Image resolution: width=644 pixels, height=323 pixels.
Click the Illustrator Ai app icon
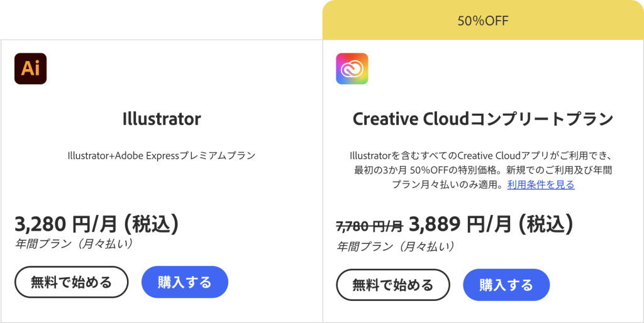[x=30, y=68]
